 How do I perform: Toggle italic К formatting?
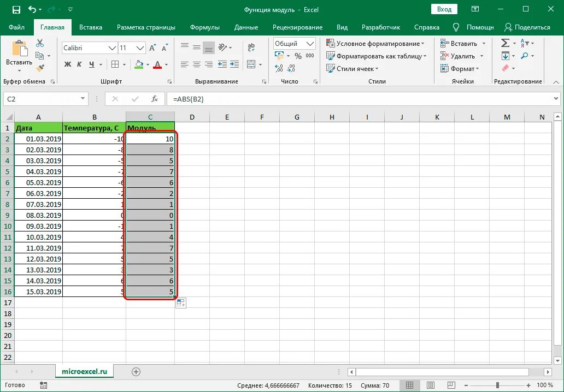pyautogui.click(x=79, y=64)
